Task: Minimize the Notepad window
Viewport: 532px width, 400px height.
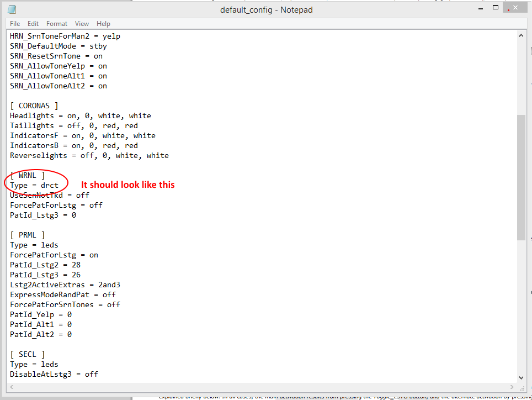Action: [x=481, y=8]
